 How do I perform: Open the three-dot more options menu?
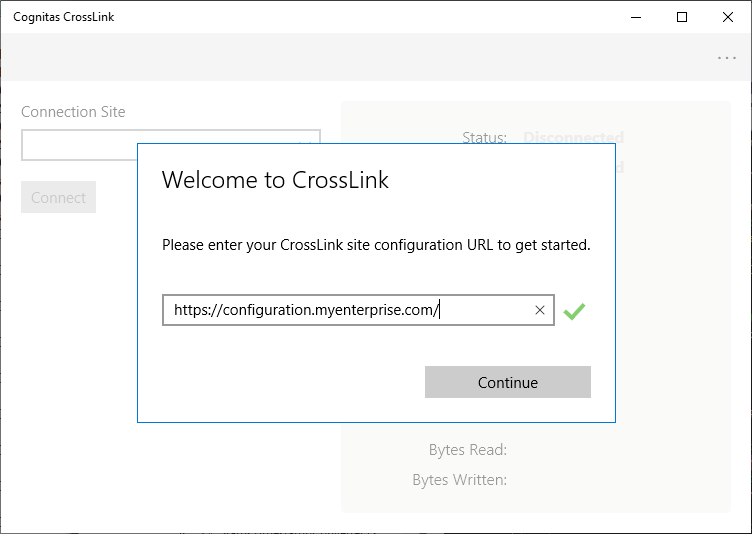tap(727, 58)
